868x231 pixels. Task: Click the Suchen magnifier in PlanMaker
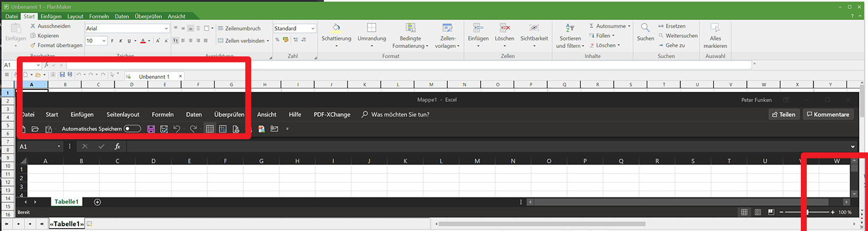coord(645,32)
